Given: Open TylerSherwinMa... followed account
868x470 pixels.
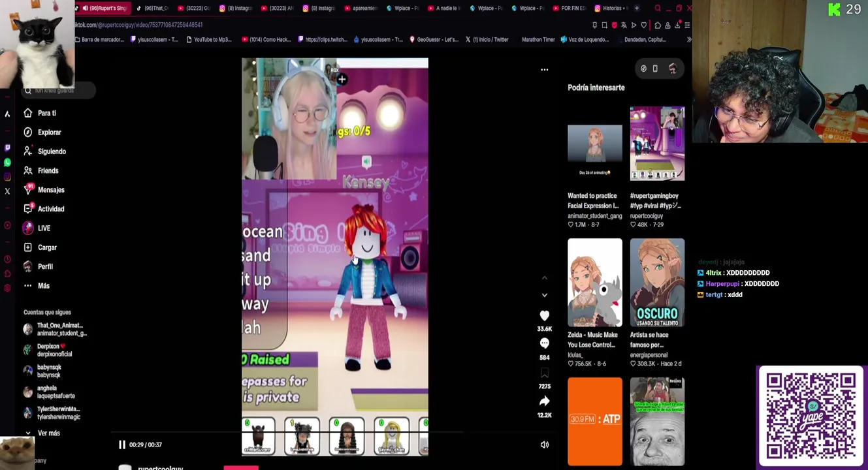Looking at the screenshot, I should 52,413.
